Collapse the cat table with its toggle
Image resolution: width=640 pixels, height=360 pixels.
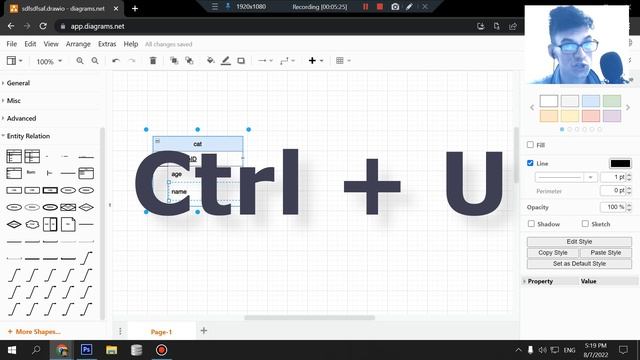(x=158, y=141)
